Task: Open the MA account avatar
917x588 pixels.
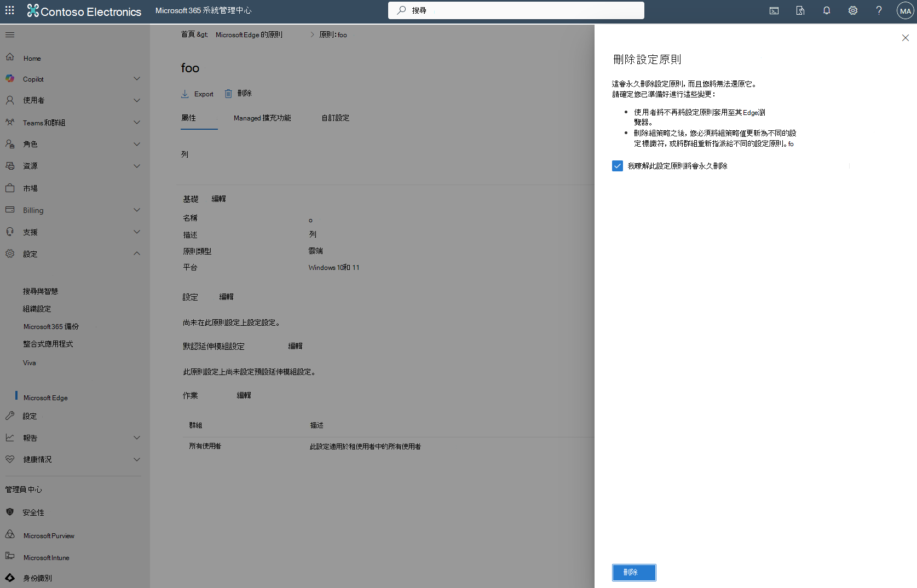Action: point(906,11)
